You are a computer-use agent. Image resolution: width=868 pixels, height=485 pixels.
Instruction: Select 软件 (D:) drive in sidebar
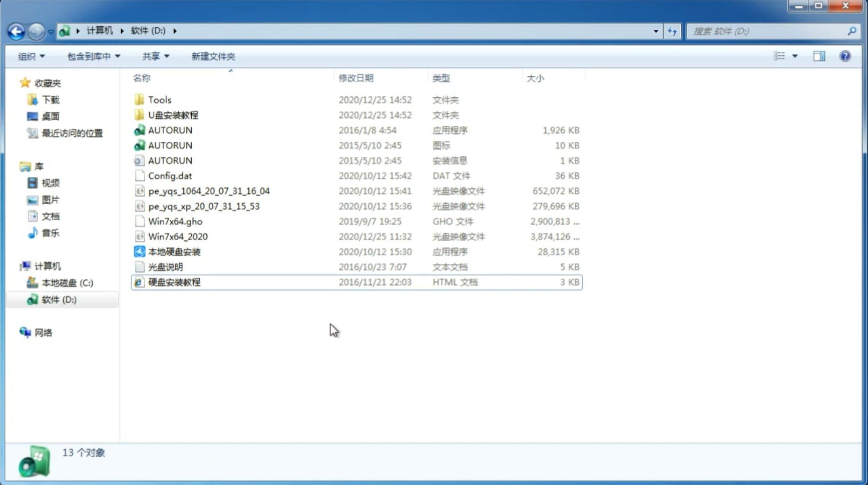(59, 299)
